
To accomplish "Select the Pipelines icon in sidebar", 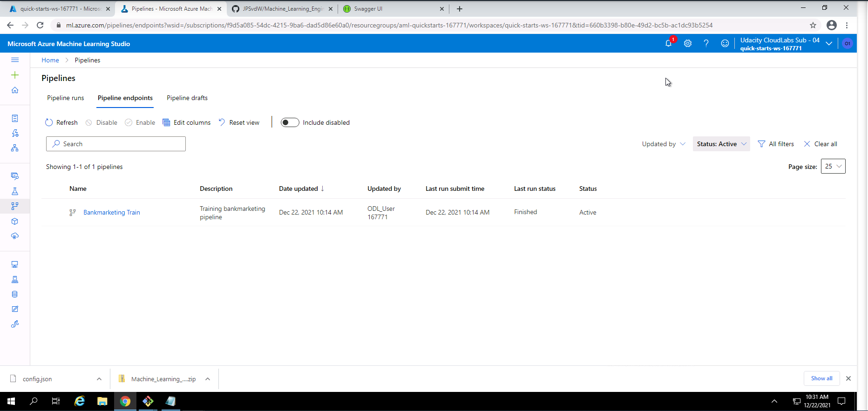I will click(15, 206).
